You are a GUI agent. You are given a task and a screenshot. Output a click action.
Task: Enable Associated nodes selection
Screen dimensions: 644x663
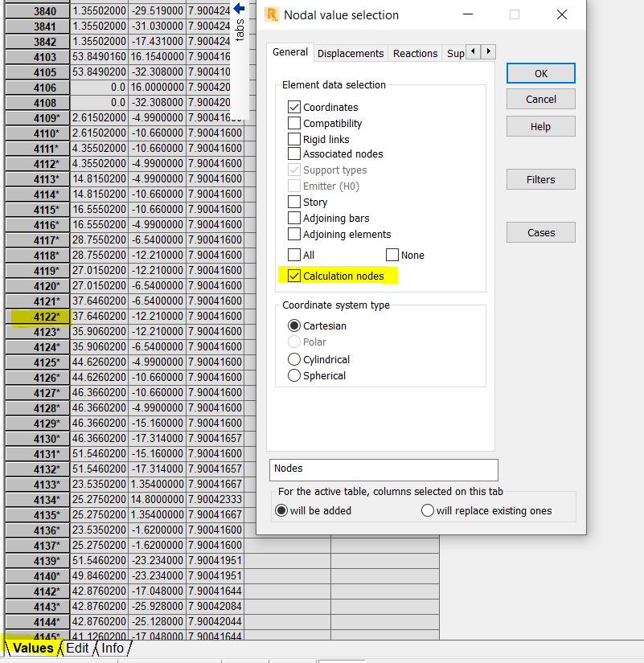point(296,153)
